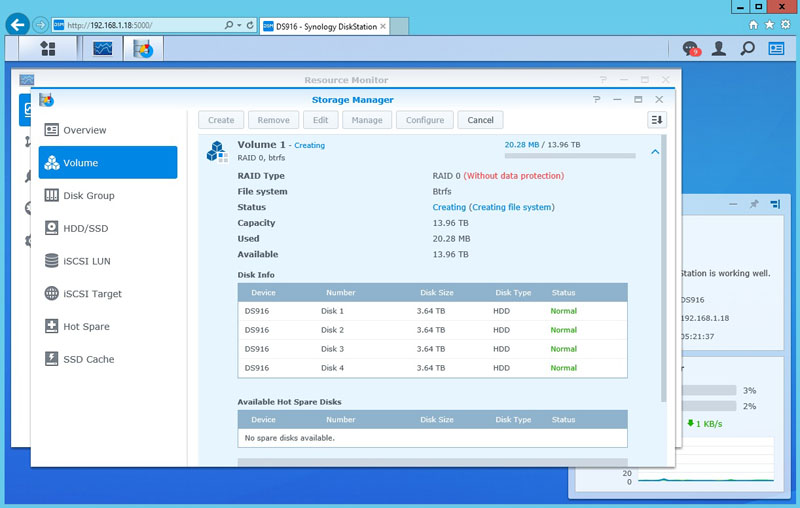800x508 pixels.
Task: Click the Storage Manager help question mark
Action: point(597,100)
